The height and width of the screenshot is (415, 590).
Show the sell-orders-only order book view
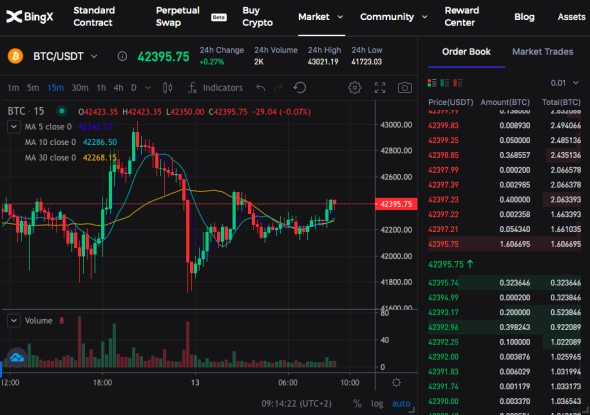[x=458, y=83]
